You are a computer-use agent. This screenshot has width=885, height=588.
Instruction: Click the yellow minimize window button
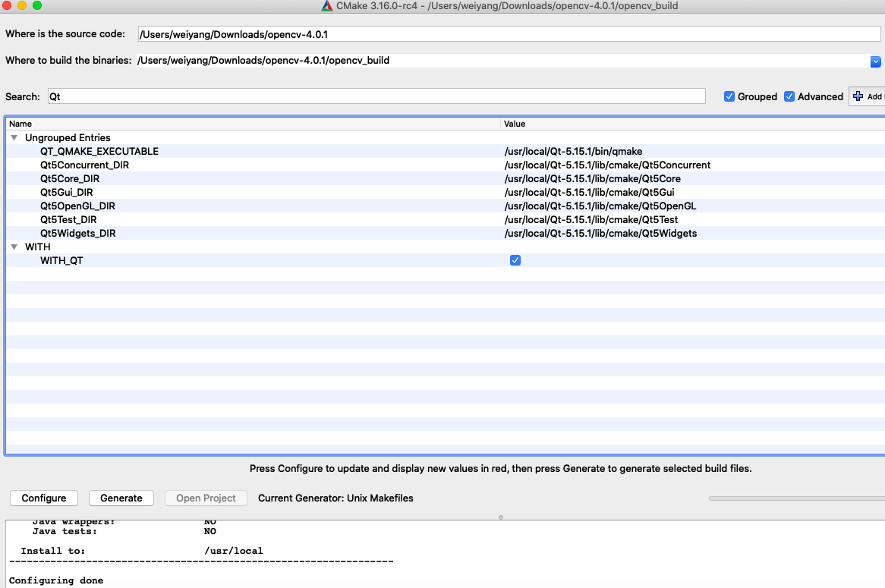(x=22, y=5)
